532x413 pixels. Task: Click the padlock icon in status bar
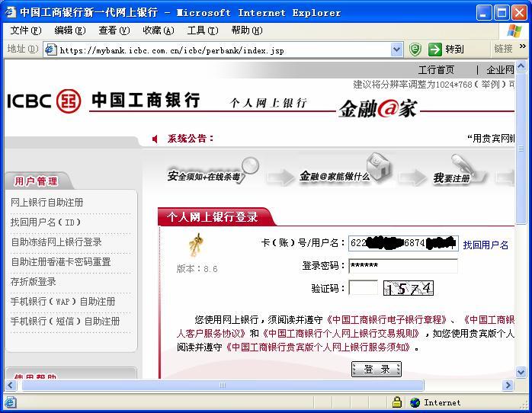click(x=396, y=402)
